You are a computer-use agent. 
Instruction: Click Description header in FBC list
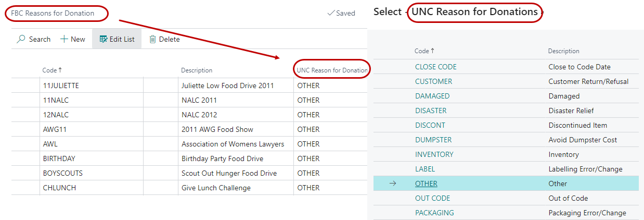[x=197, y=70]
